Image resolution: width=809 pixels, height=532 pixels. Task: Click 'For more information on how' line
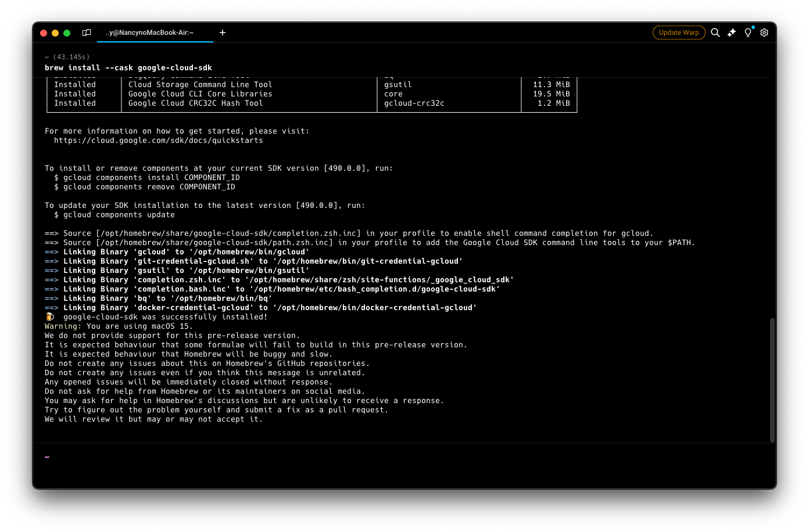(x=177, y=131)
